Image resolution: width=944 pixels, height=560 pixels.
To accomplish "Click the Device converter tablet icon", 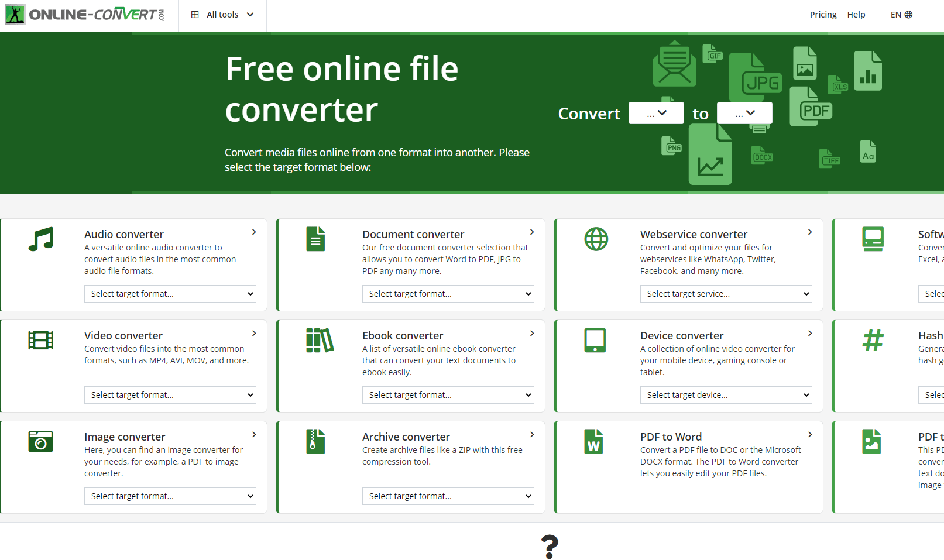I will (x=595, y=340).
